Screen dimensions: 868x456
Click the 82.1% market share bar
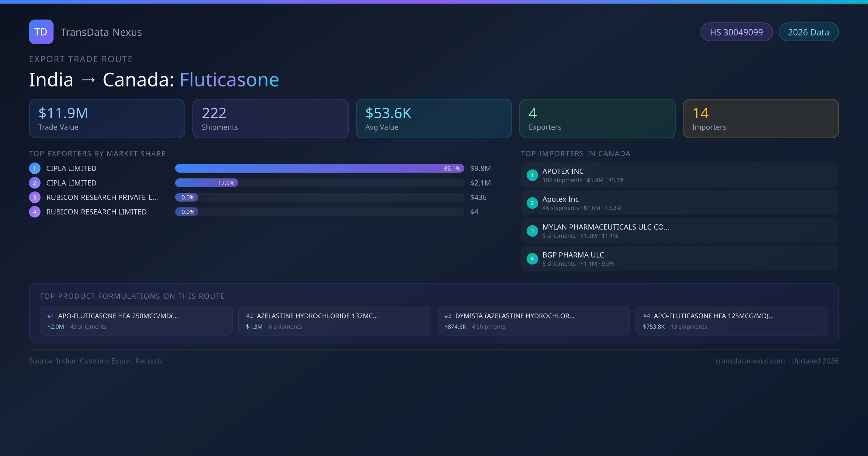click(319, 168)
